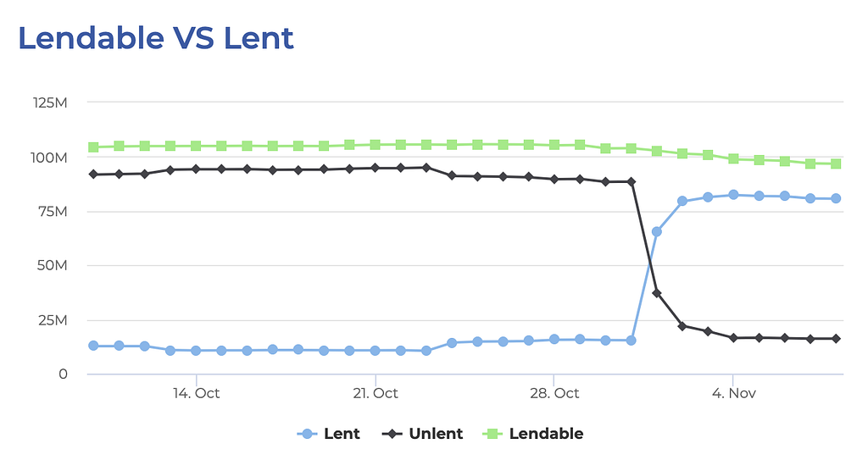This screenshot has height=471, width=868.
Task: Click the last Unlent diamond marker on the right
Action: pyautogui.click(x=836, y=339)
